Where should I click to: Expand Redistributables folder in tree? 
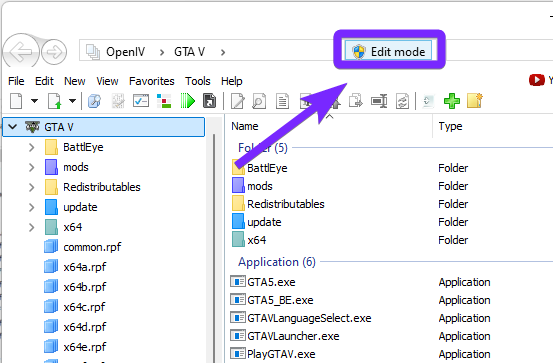31,187
